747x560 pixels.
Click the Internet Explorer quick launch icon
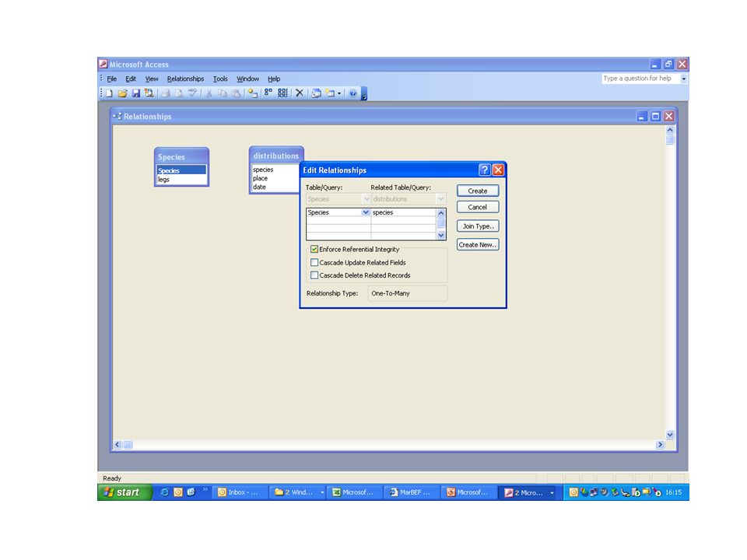[x=164, y=492]
